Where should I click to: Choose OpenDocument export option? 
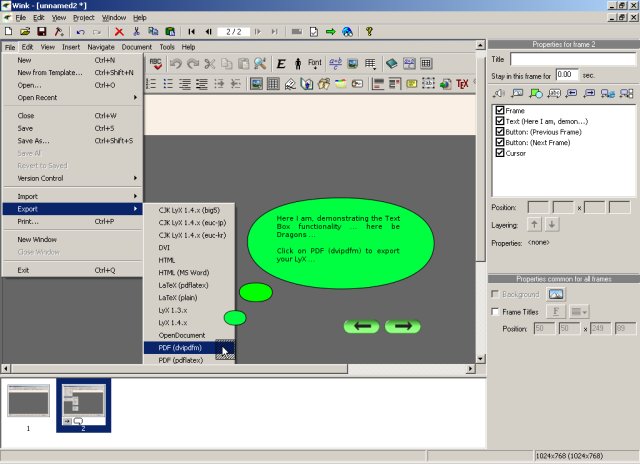pyautogui.click(x=182, y=335)
